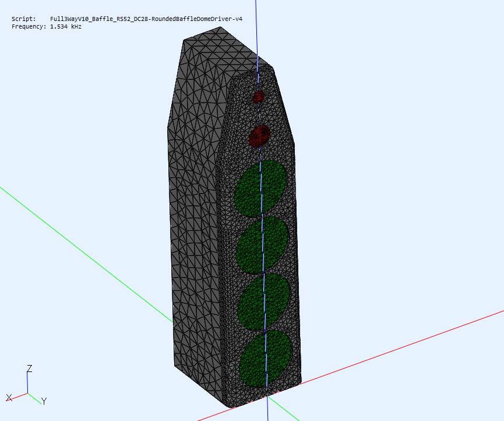Screen dimensions: 504x421
Task: Click the script name Full3WayV10_Baffle text
Action: [x=146, y=19]
